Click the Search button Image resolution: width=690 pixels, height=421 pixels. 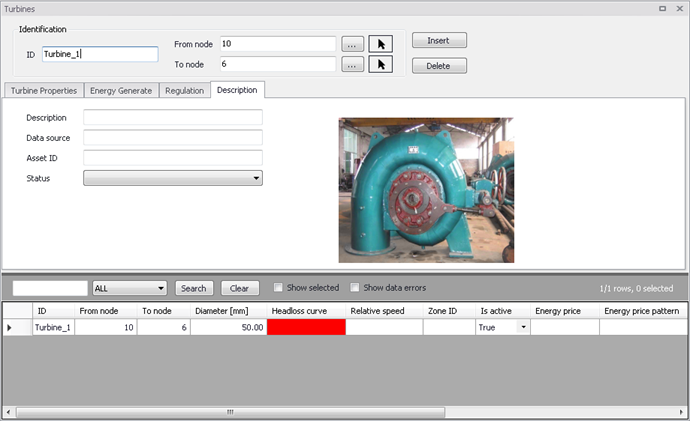tap(194, 288)
